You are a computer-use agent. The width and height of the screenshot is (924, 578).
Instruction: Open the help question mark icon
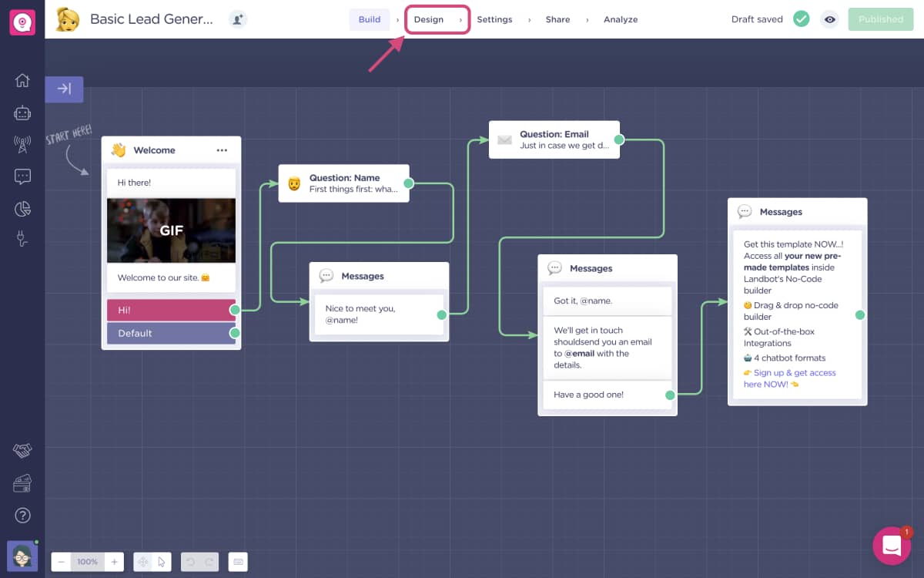22,515
